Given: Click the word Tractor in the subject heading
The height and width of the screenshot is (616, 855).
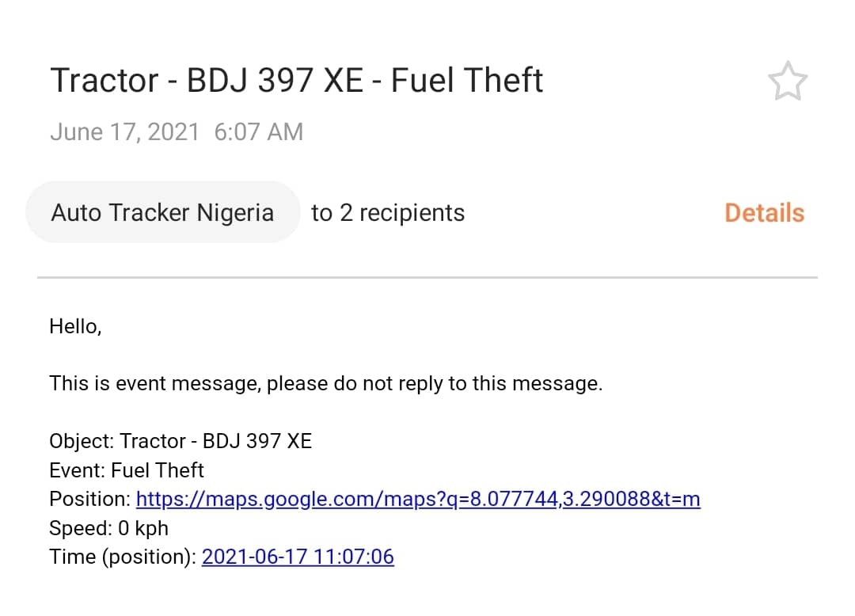Looking at the screenshot, I should 104,81.
